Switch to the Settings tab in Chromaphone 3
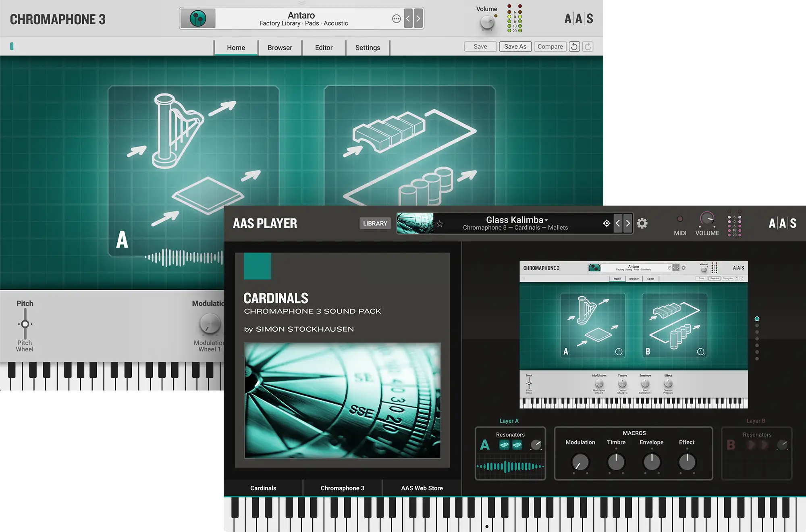 click(x=368, y=48)
